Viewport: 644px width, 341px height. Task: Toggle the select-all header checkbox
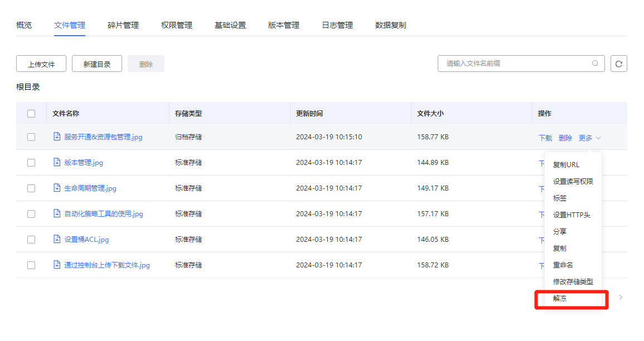[31, 114]
